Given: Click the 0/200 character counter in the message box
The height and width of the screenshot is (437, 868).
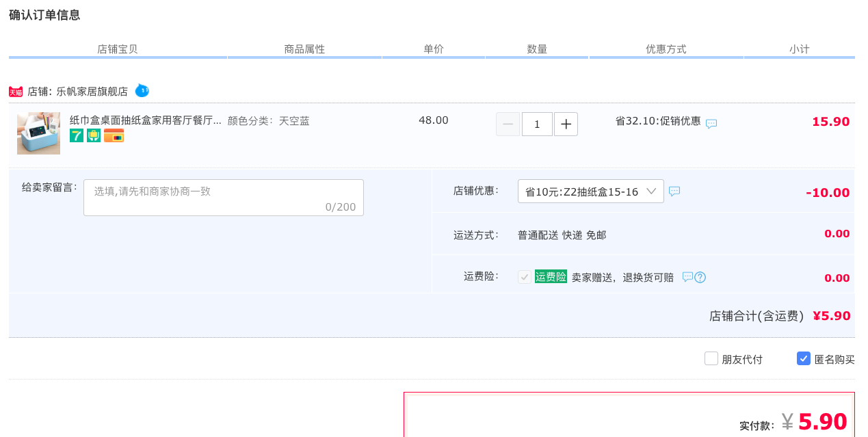Looking at the screenshot, I should (341, 207).
